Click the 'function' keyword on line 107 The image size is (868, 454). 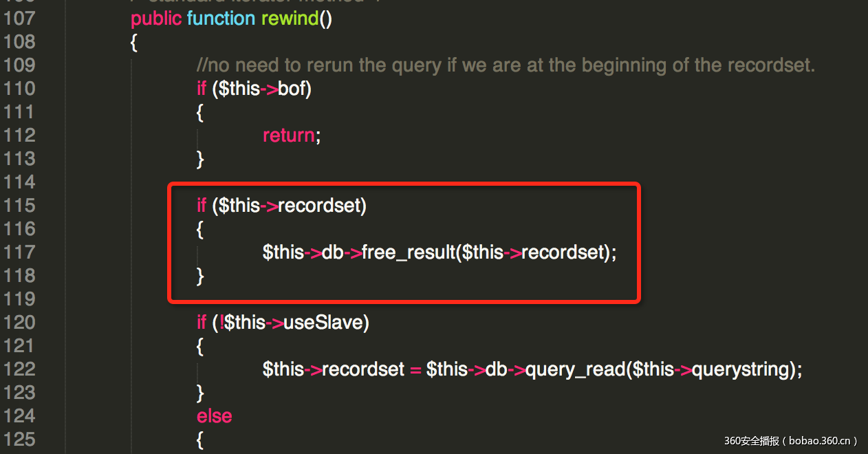[x=221, y=19]
